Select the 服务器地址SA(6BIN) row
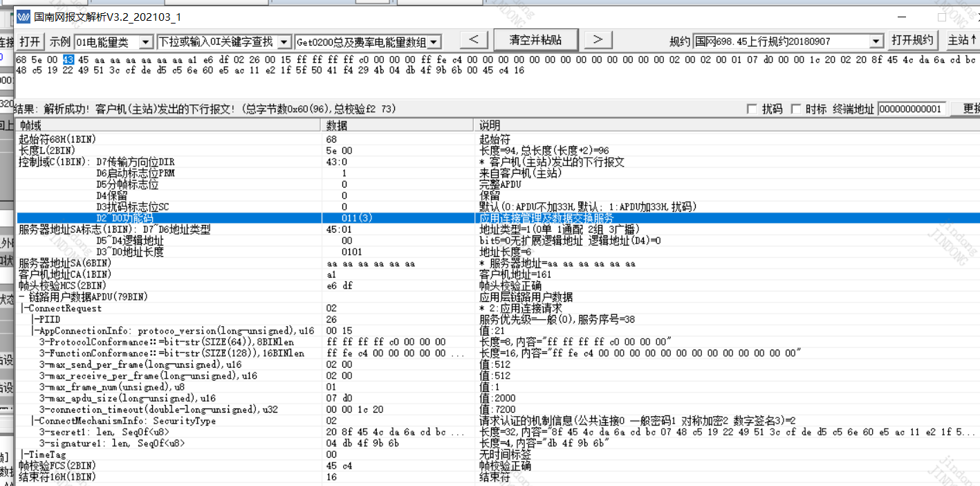This screenshot has height=486, width=980. tap(497, 263)
